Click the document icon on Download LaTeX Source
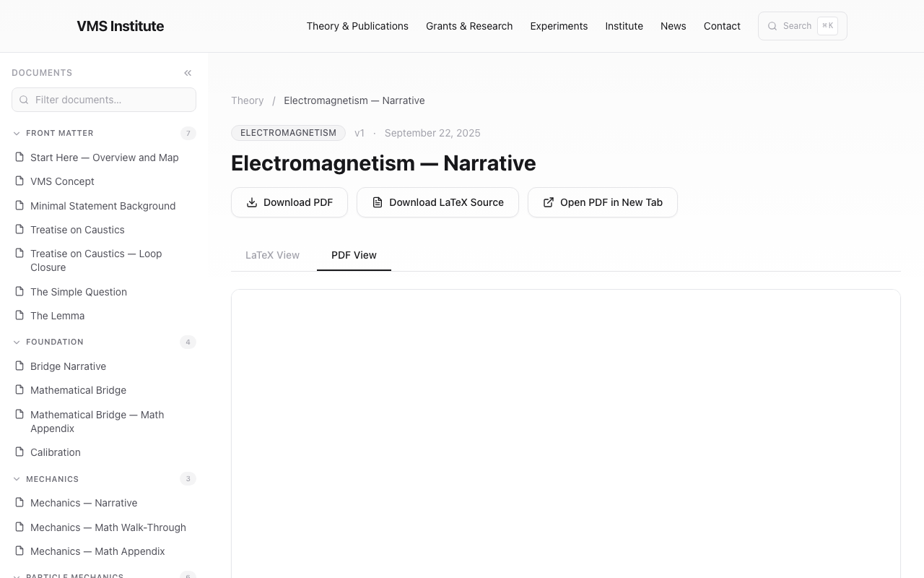924x578 pixels. [x=378, y=202]
